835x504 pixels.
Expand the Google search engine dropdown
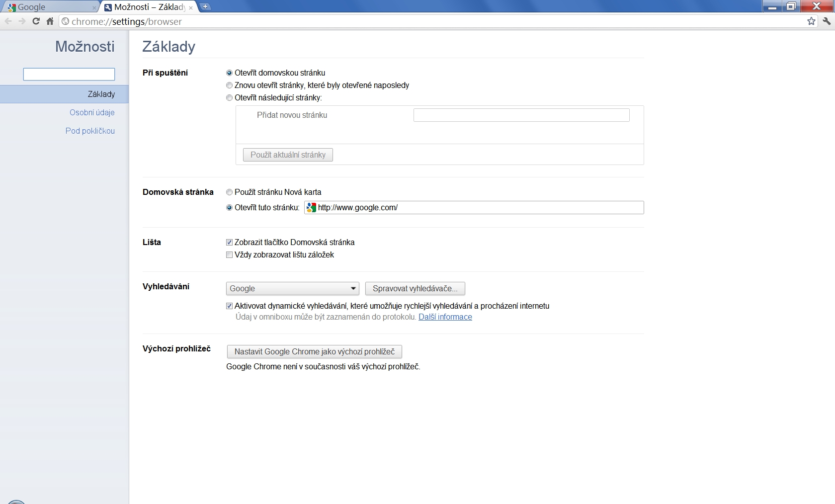click(x=293, y=288)
